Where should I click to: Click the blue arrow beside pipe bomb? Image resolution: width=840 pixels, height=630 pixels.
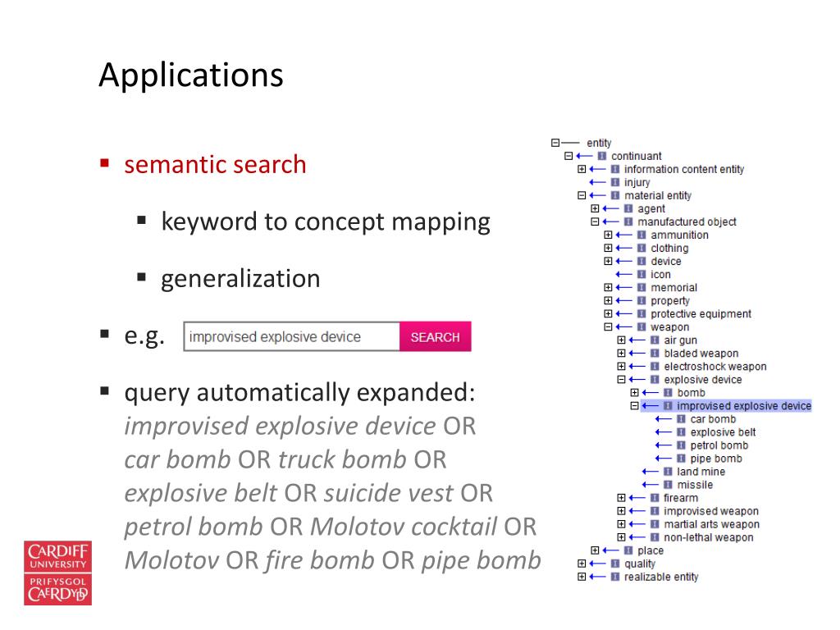[663, 458]
